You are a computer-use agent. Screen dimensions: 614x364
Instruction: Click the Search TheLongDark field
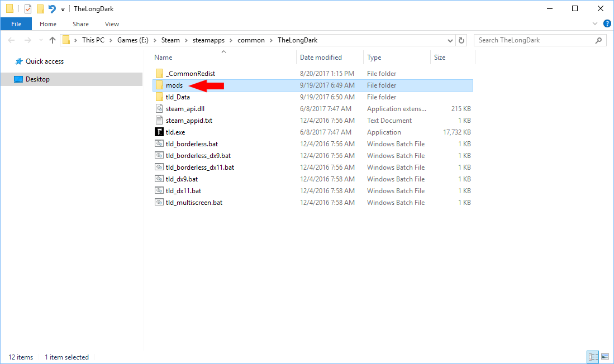pyautogui.click(x=540, y=40)
